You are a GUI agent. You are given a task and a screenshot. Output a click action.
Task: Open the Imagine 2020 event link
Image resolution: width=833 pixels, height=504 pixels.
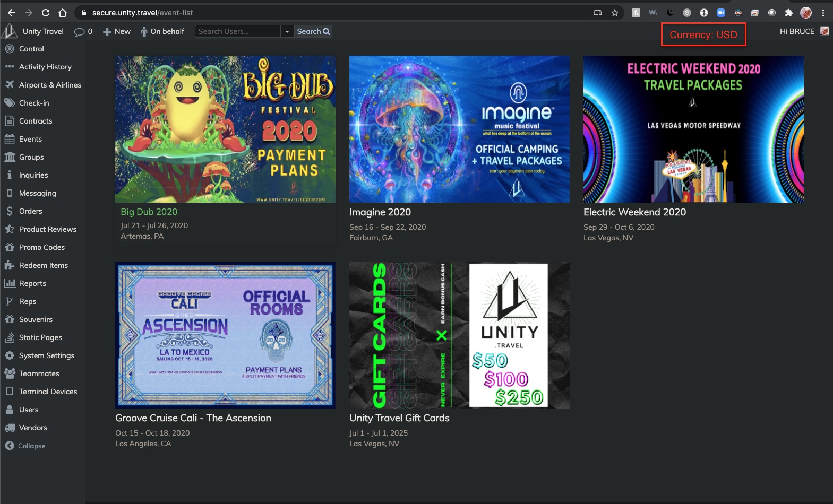pyautogui.click(x=380, y=212)
